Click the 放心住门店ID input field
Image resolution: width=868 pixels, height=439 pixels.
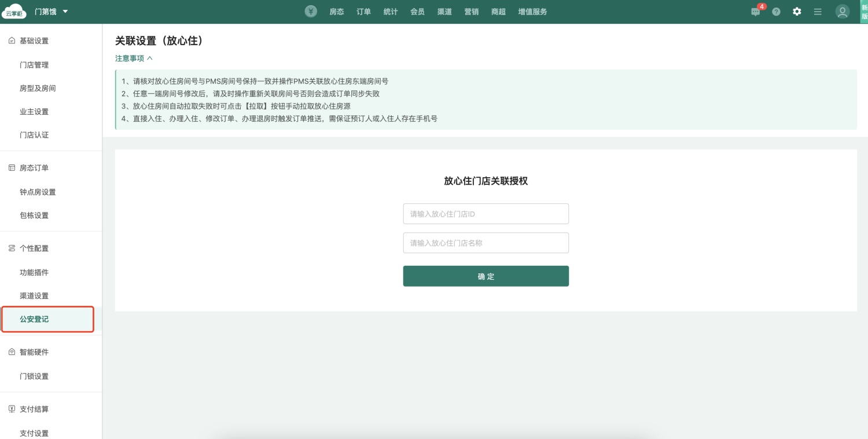486,214
